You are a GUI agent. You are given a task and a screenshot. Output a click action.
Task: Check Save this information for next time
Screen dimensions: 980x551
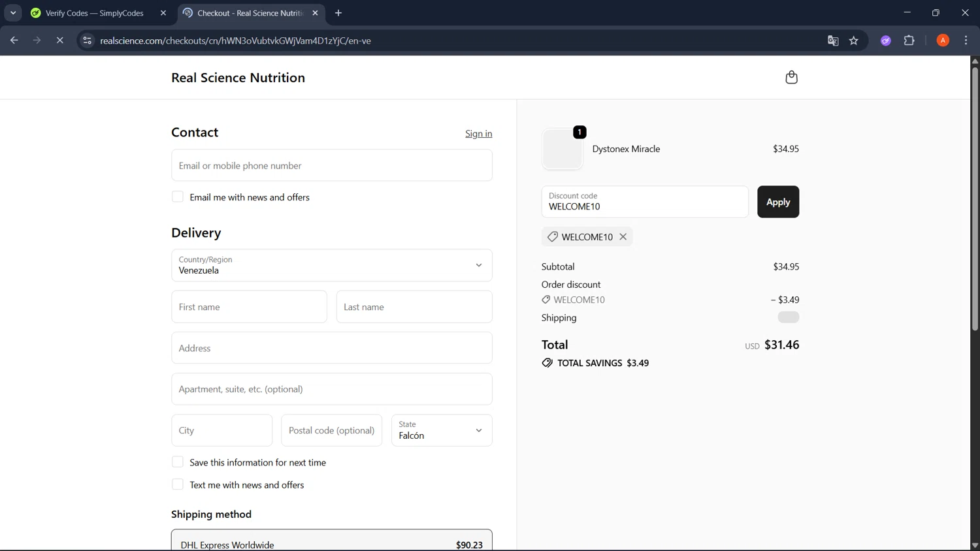178,462
